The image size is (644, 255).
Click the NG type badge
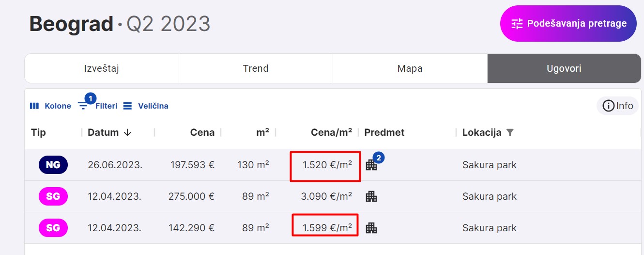click(53, 165)
